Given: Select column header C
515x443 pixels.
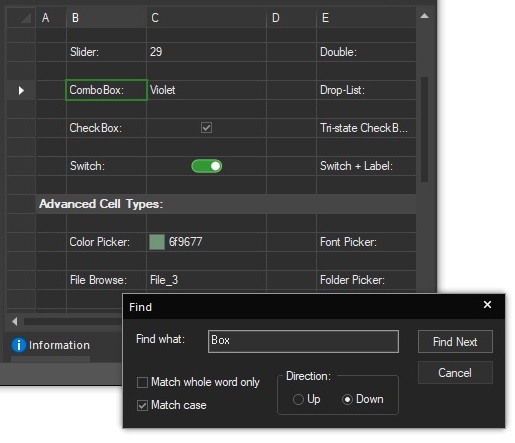Looking at the screenshot, I should (x=206, y=18).
